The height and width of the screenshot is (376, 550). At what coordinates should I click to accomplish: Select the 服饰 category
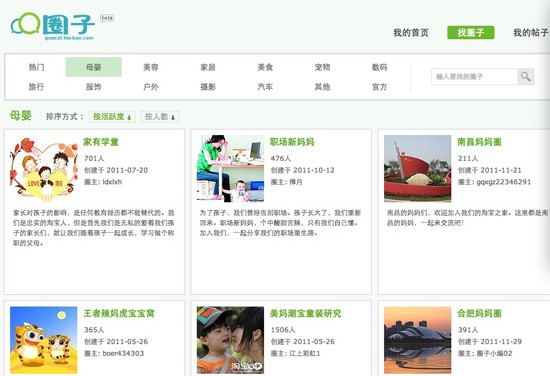[94, 87]
